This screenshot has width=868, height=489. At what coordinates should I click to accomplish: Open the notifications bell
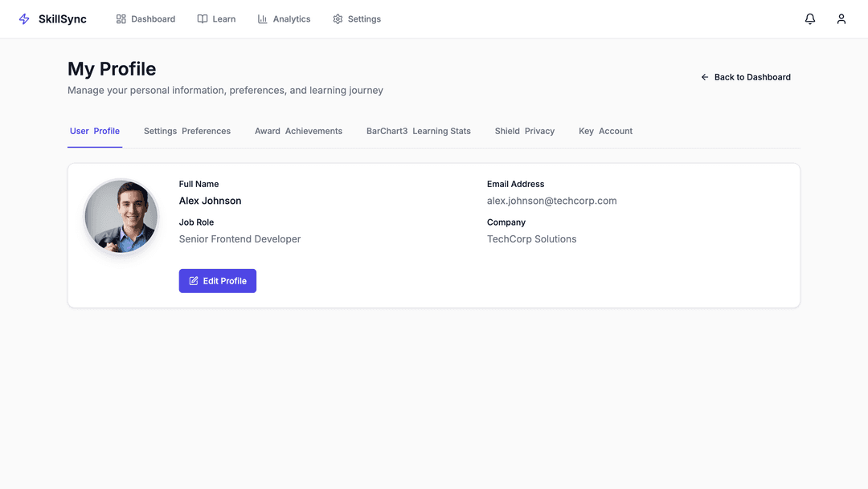(810, 19)
